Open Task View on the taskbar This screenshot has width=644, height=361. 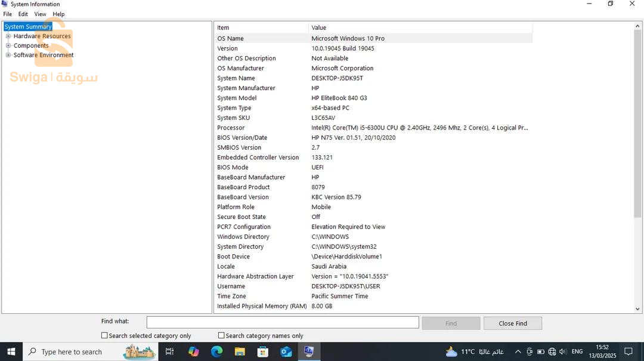pyautogui.click(x=170, y=351)
